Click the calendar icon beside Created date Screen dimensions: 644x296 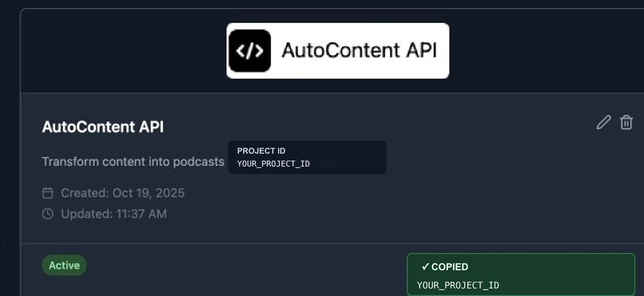[48, 193]
